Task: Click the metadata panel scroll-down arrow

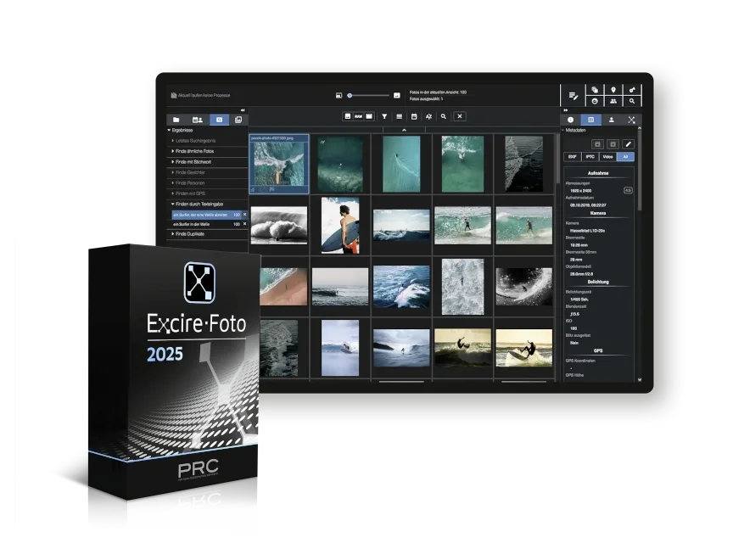Action: (x=640, y=380)
